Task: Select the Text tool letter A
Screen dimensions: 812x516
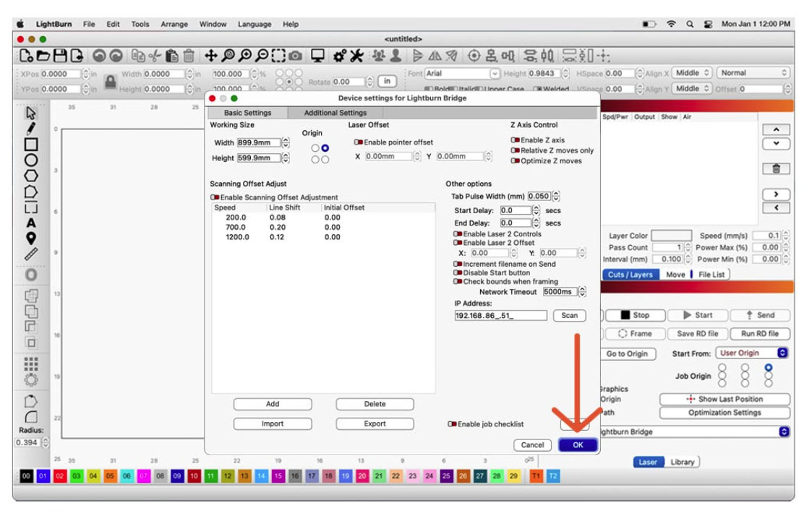Action: click(x=30, y=223)
